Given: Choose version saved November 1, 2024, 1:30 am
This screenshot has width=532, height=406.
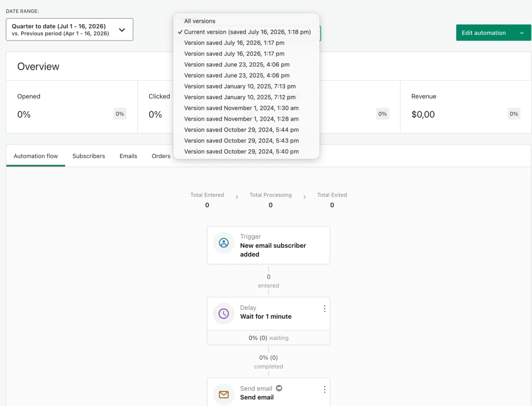Looking at the screenshot, I should point(246,108).
